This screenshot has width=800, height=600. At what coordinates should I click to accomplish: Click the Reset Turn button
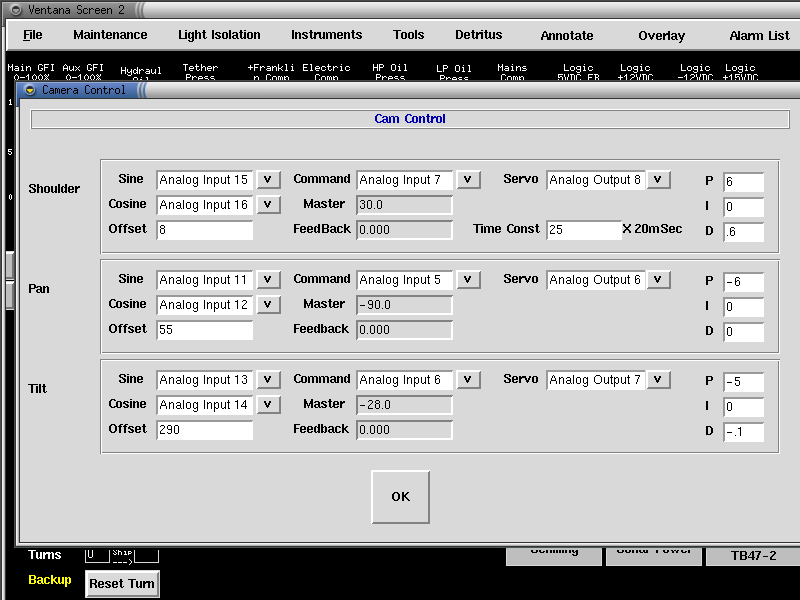pyautogui.click(x=122, y=584)
